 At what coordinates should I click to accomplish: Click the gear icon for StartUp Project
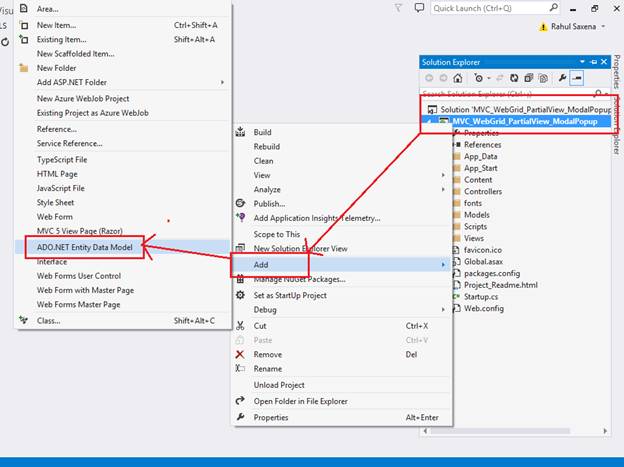coord(240,295)
